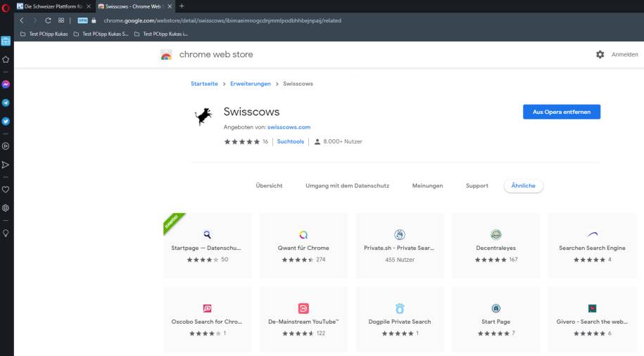Open first Test PCtipp Kukas bookmark folder
Screen dimensions: 644x356
44,34
